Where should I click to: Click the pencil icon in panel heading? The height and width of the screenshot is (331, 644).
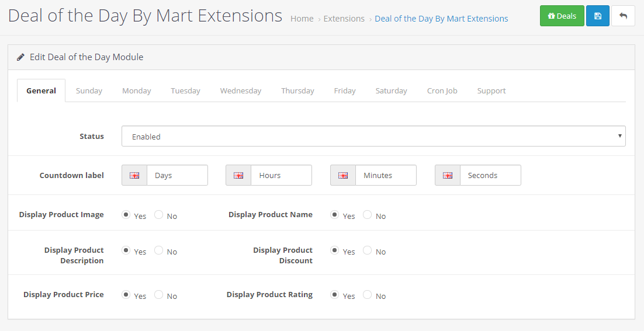click(20, 57)
